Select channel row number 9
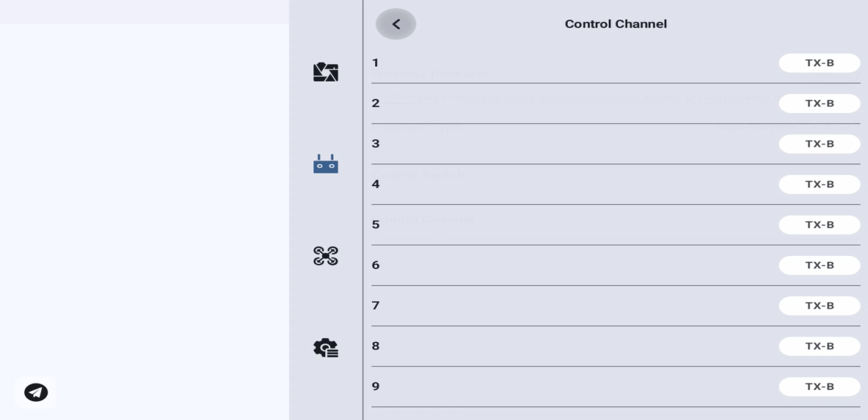Viewport: 868px width, 420px height. [x=616, y=386]
